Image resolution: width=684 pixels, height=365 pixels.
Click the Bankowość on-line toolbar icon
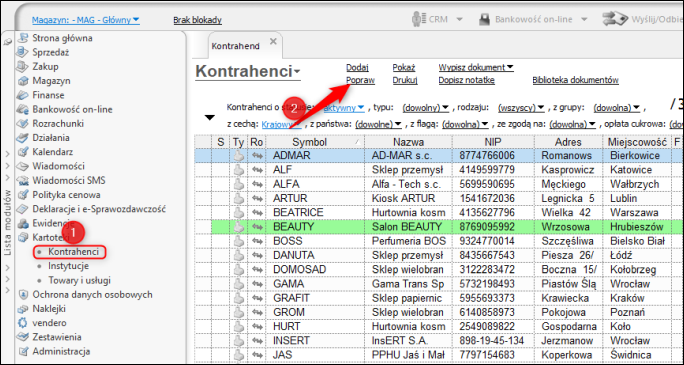click(x=485, y=20)
